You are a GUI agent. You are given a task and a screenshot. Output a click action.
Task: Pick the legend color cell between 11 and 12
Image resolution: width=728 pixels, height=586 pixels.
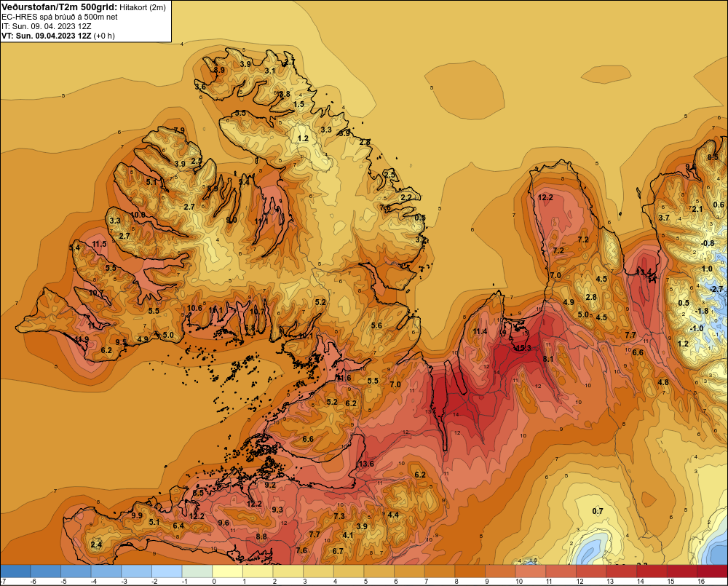561,571
